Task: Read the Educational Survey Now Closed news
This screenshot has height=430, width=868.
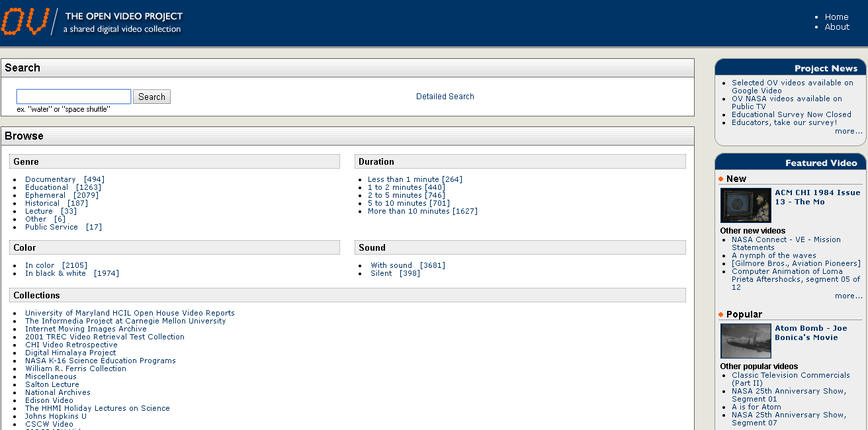Action: (791, 114)
